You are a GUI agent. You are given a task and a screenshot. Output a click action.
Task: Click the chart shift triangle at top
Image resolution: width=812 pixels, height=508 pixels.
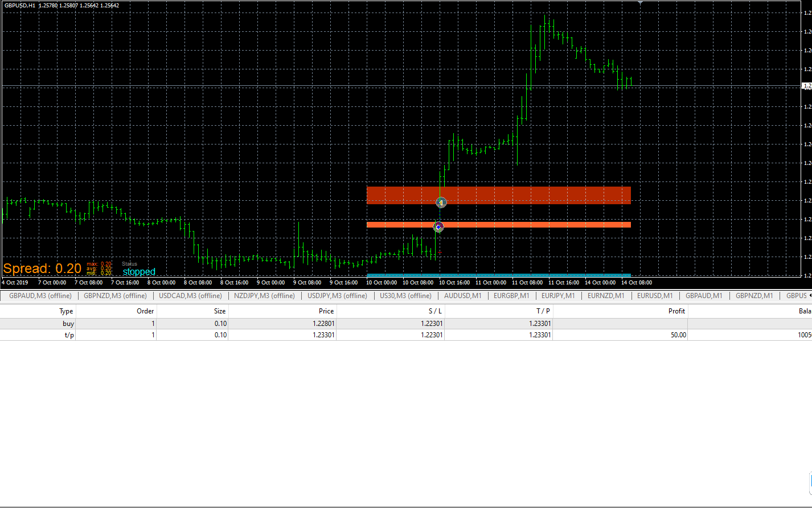point(641,3)
